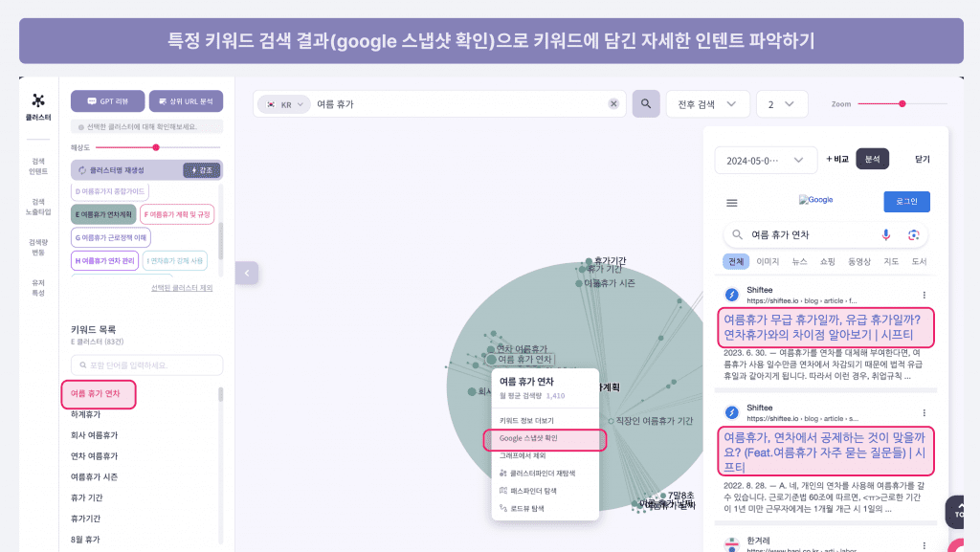Viewport: 980px width, 552px height.
Task: Toggle cluster tag H 여름휴가 연차 관리
Action: (x=104, y=260)
